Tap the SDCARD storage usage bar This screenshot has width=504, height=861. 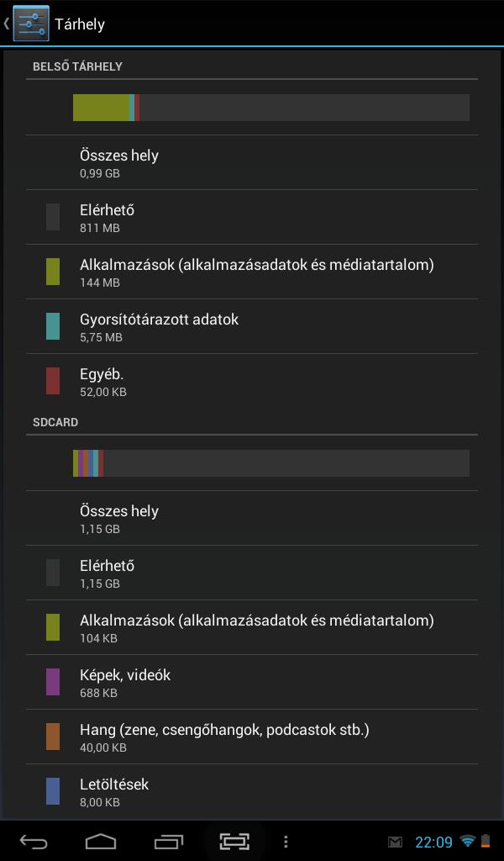(x=271, y=463)
